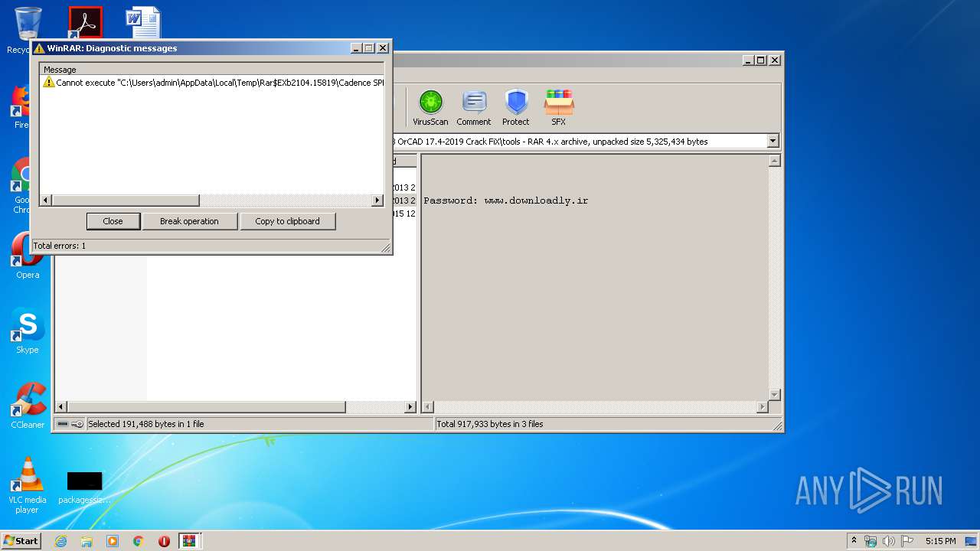Open the Word document on the desktop
Image resolution: width=980 pixels, height=551 pixels.
click(x=143, y=23)
